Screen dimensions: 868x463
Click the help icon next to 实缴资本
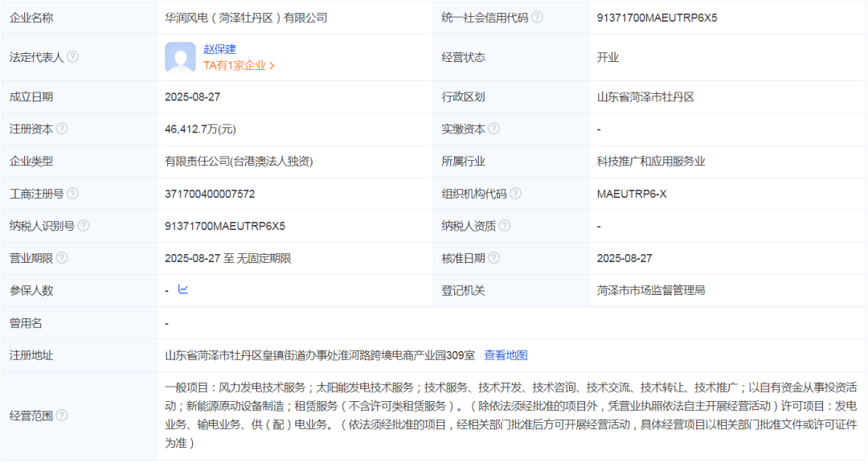click(493, 129)
